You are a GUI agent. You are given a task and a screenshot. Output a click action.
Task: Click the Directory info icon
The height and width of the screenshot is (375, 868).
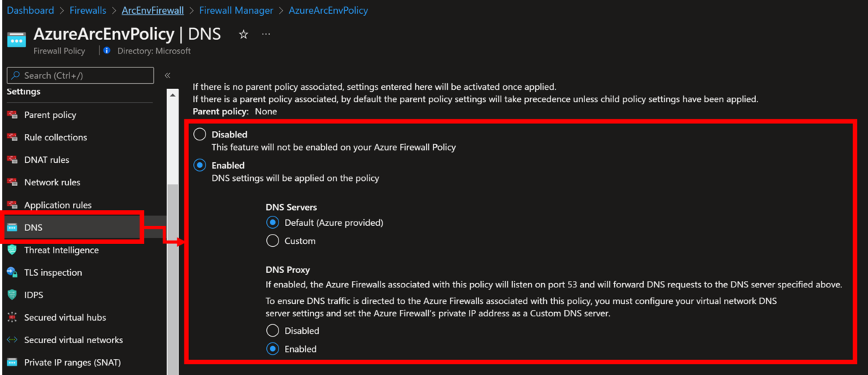pyautogui.click(x=107, y=51)
